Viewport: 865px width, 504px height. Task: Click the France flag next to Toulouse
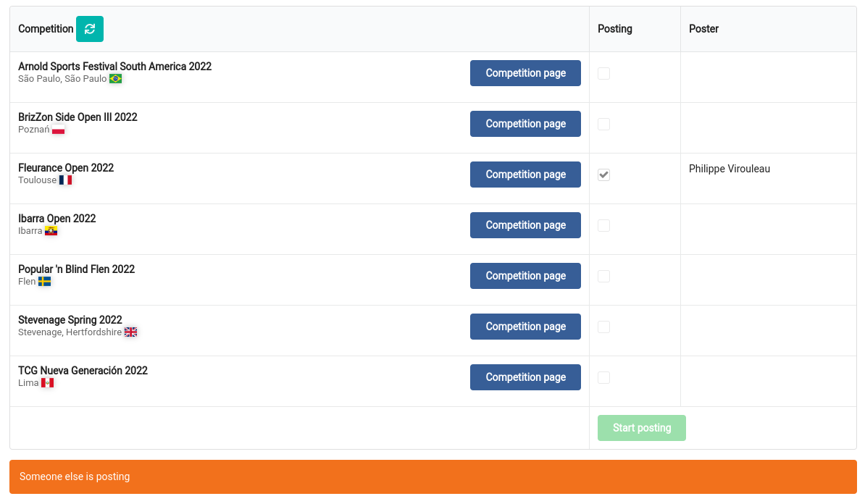click(x=66, y=180)
